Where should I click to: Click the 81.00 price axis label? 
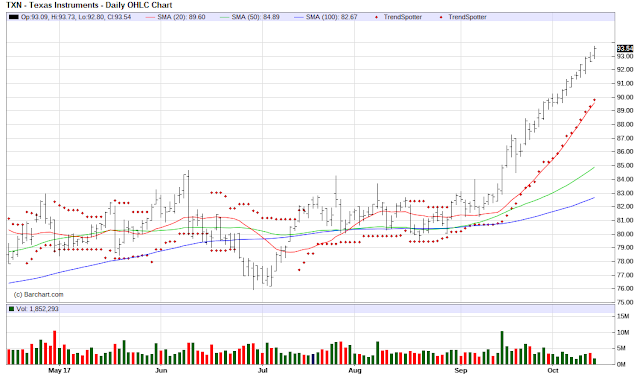pos(625,220)
